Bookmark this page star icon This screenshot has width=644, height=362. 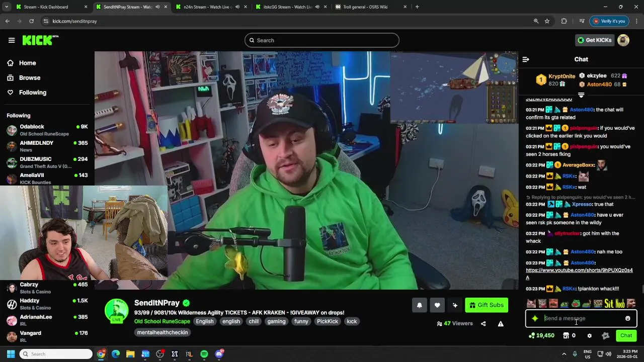547,21
